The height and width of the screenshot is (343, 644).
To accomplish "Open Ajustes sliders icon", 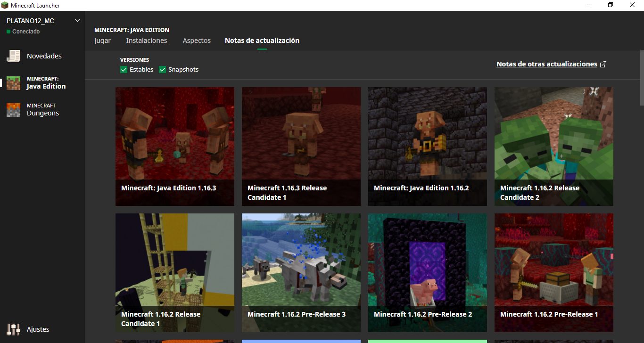I will click(13, 329).
